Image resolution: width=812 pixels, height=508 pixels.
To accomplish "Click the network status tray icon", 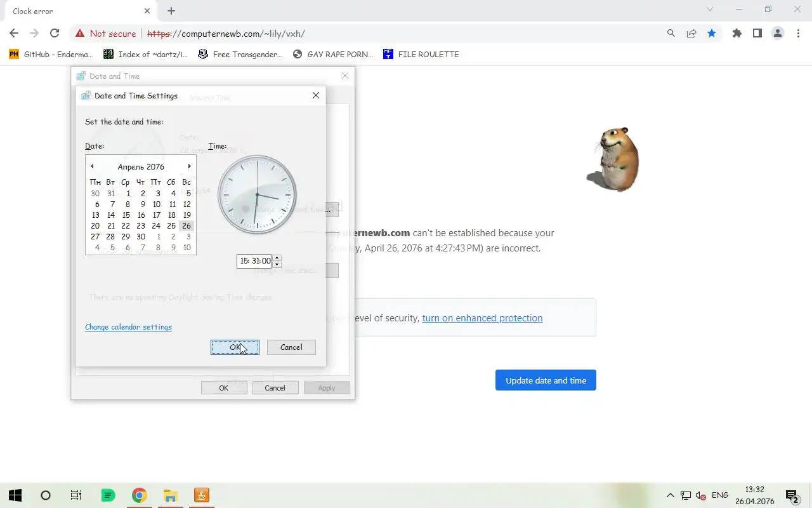I will click(686, 495).
